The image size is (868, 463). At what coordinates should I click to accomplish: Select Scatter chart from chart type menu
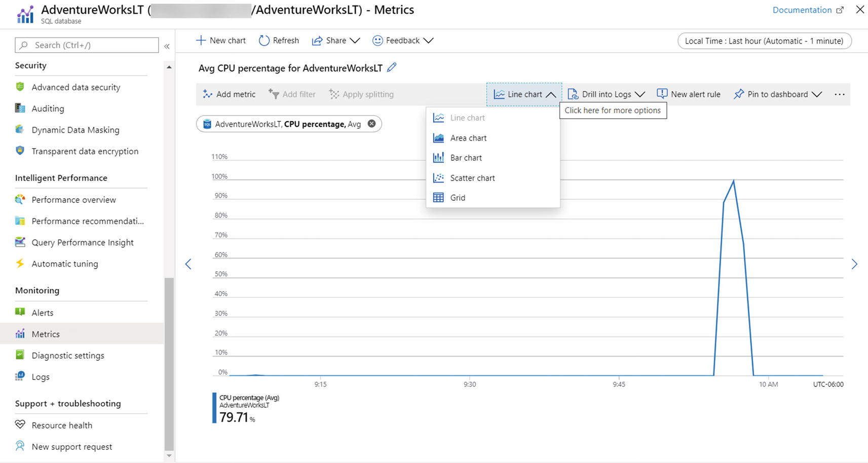click(493, 178)
